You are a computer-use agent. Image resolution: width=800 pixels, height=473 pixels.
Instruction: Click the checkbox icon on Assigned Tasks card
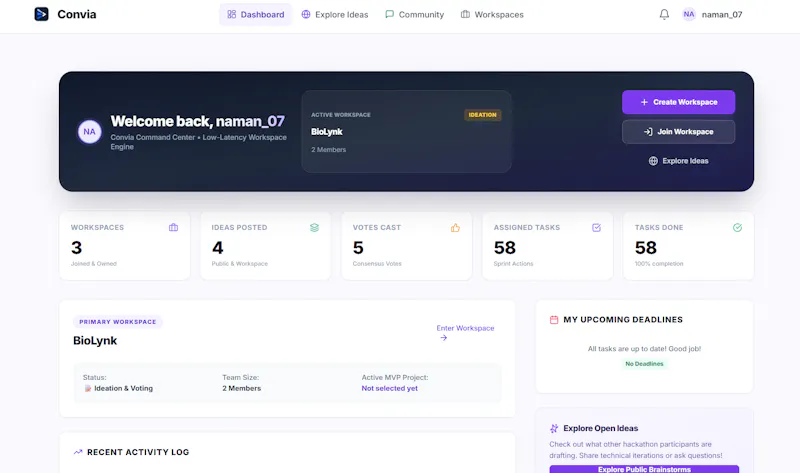coord(596,228)
